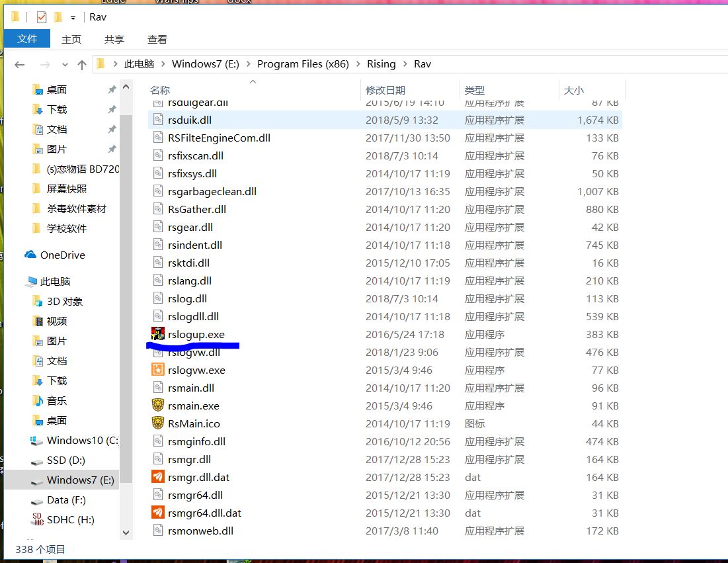Click Program Files (x86) in breadcrumb
The image size is (728, 563).
click(x=303, y=64)
